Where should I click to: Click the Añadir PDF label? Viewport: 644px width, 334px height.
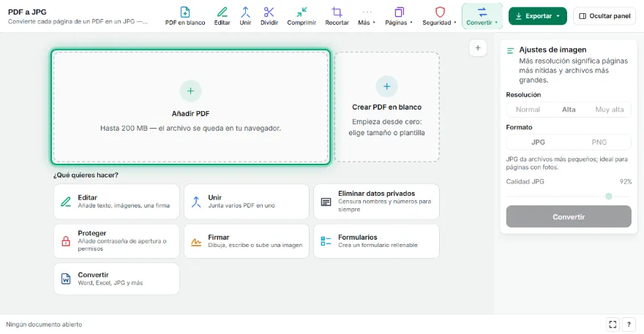[190, 114]
